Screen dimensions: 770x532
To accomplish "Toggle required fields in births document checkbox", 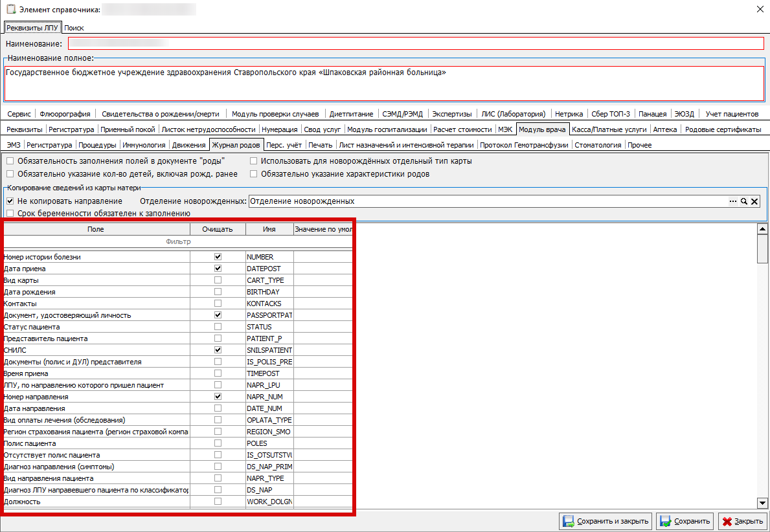I will (x=10, y=161).
